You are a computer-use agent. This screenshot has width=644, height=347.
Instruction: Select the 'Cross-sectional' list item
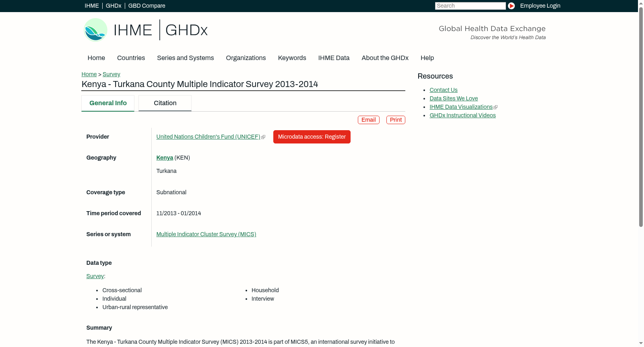click(122, 291)
